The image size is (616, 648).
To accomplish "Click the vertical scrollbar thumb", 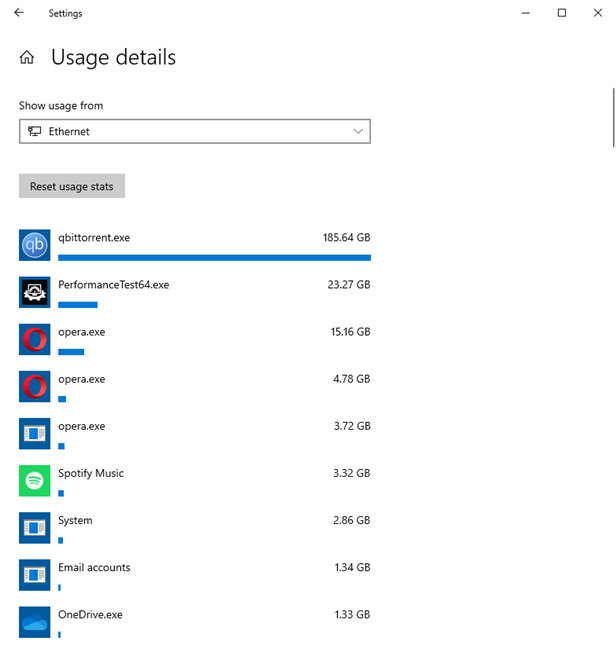I will 614,117.
